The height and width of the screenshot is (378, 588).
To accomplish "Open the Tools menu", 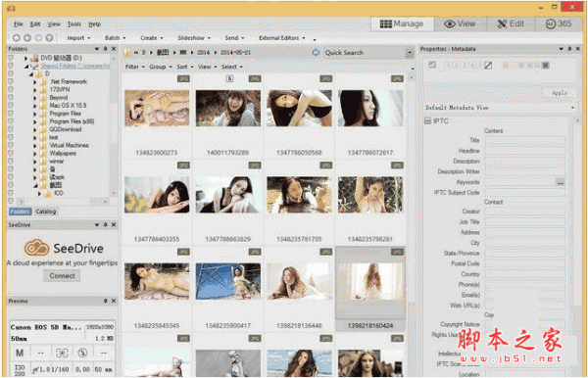I will [73, 24].
